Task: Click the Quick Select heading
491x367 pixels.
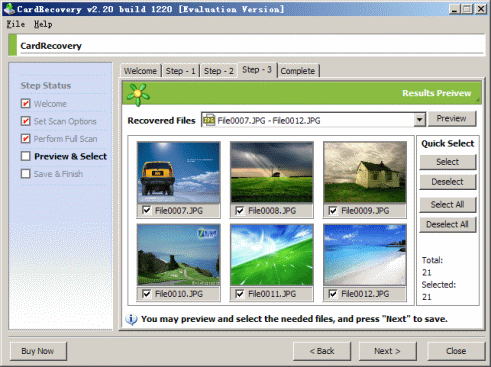Action: 447,143
